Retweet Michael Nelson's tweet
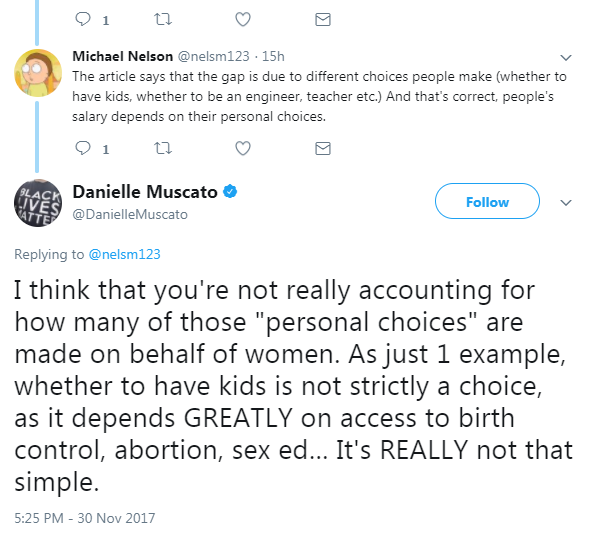 [x=163, y=148]
